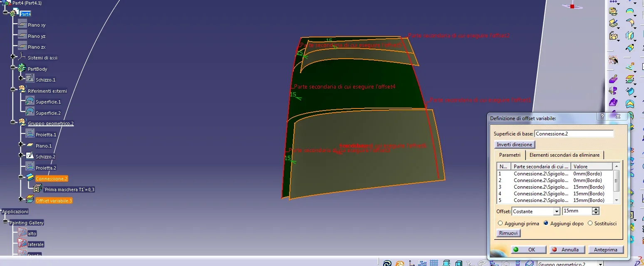Click the Connessione.2 surface icon in tree
The width and height of the screenshot is (644, 266).
coord(30,178)
